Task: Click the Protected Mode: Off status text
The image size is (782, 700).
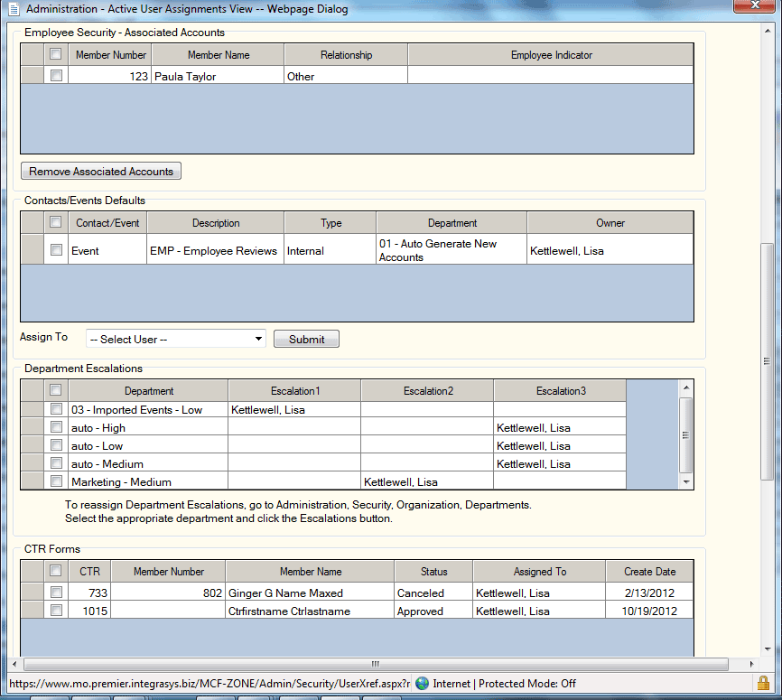Action: point(527,683)
